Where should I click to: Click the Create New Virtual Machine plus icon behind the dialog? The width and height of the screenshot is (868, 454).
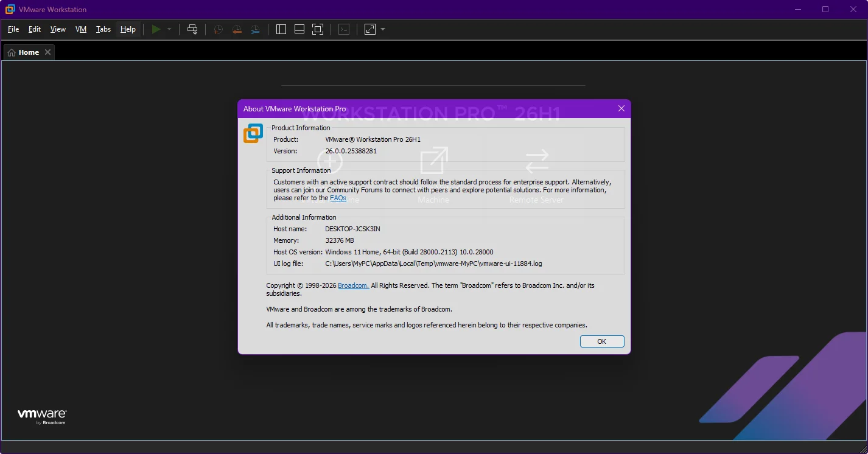pyautogui.click(x=331, y=162)
